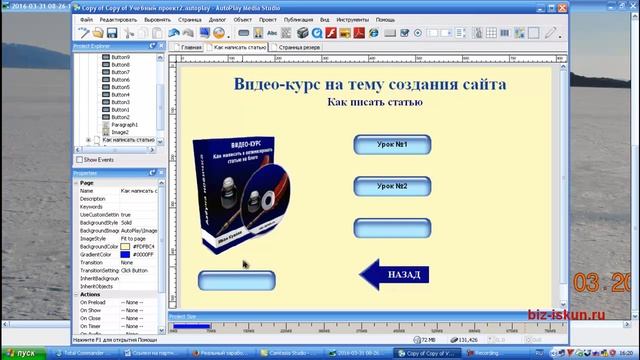
Task: Insert a Label object using Abc icon
Action: [x=272, y=33]
